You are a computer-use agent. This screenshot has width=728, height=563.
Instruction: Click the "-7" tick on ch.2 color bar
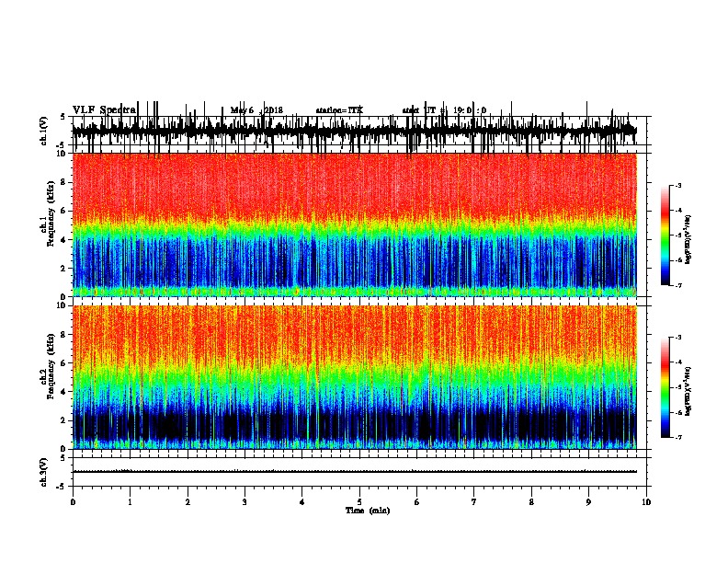tap(677, 438)
